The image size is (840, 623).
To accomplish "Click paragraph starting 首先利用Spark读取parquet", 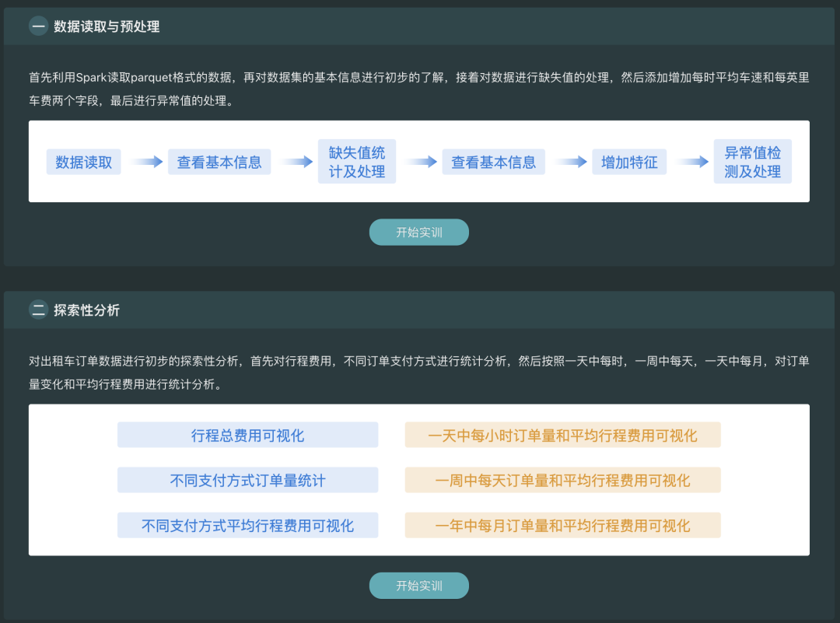I will [x=419, y=89].
